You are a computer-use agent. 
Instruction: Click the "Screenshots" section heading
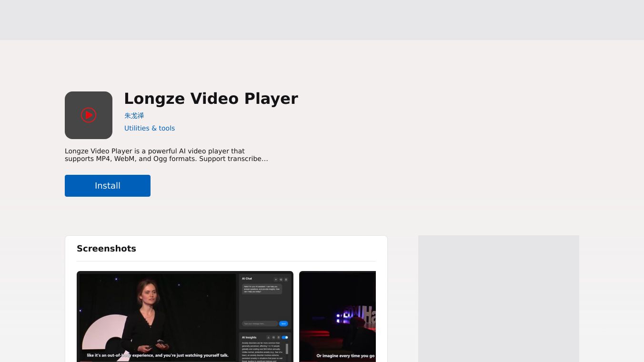click(106, 249)
